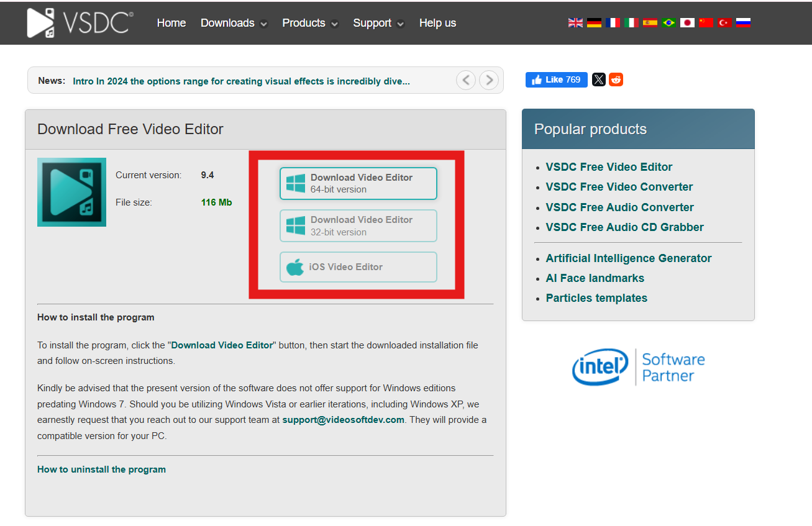Click the 'Download Video Editor' link in instructions
This screenshot has width=812, height=526.
(x=222, y=345)
